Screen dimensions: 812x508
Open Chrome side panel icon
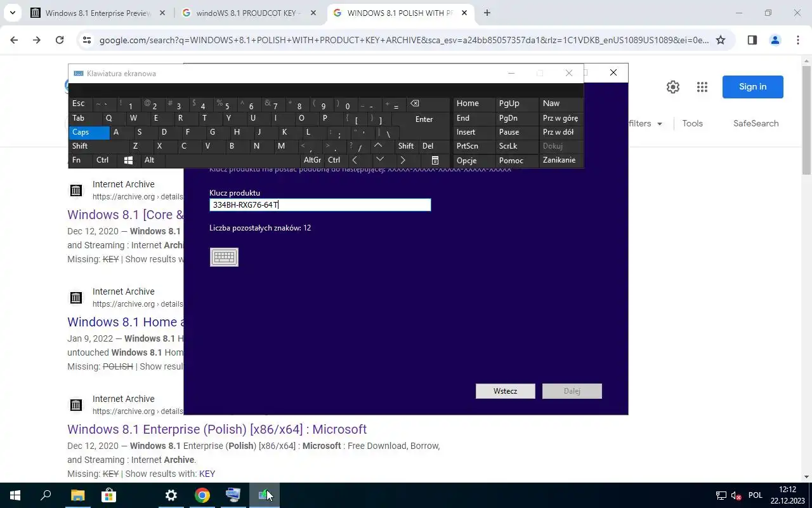coord(752,40)
